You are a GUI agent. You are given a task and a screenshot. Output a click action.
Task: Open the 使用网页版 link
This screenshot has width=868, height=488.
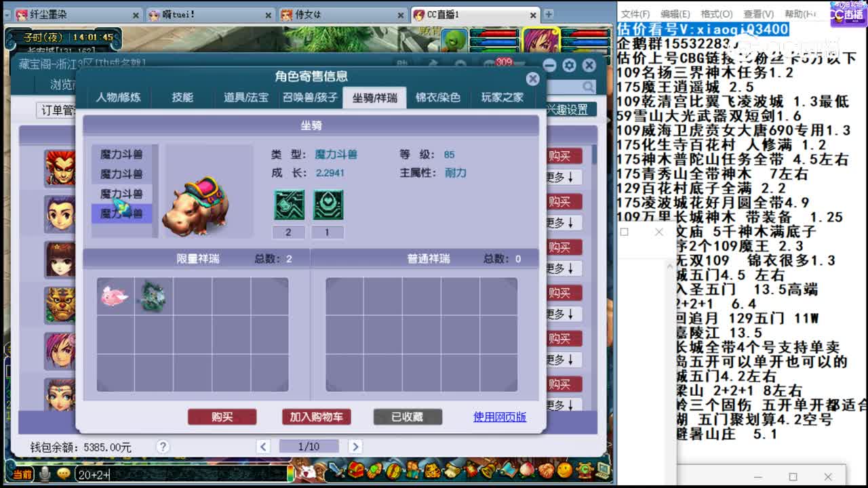tap(500, 417)
